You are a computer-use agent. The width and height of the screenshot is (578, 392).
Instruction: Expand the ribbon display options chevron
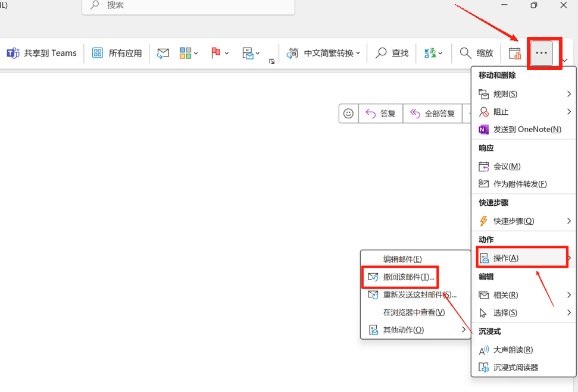click(565, 60)
